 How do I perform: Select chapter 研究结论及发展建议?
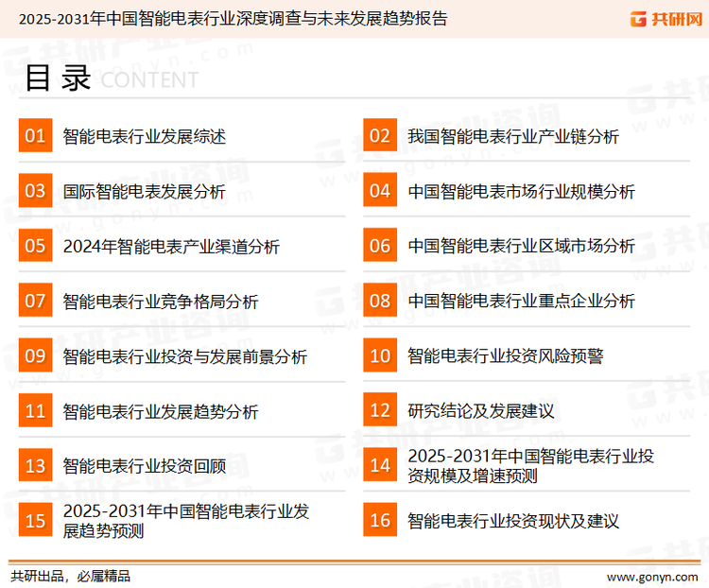(480, 410)
